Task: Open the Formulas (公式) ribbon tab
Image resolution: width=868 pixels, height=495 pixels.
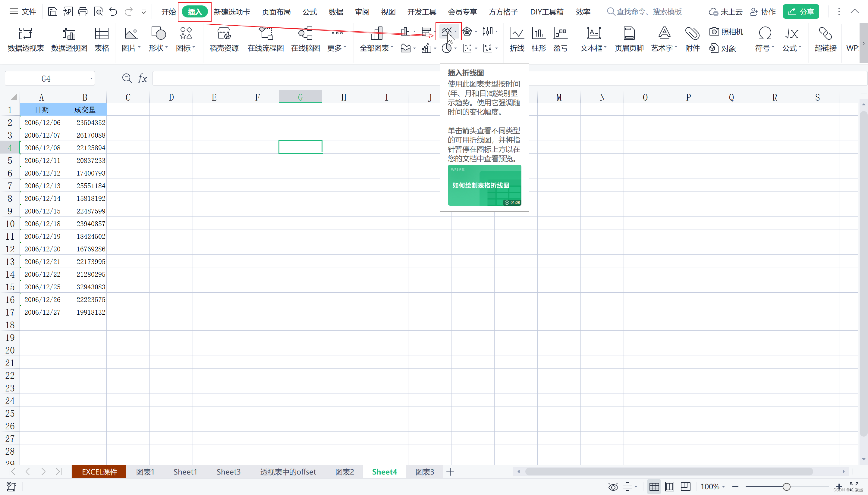Action: pyautogui.click(x=310, y=12)
